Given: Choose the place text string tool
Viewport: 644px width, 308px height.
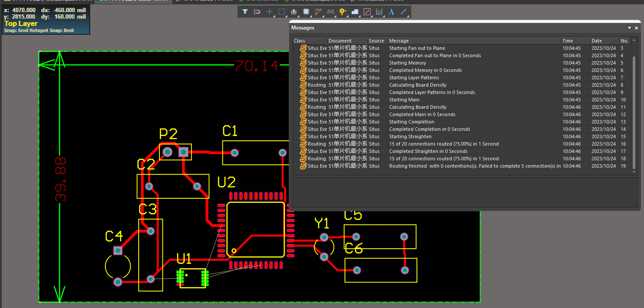Looking at the screenshot, I should tap(391, 12).
